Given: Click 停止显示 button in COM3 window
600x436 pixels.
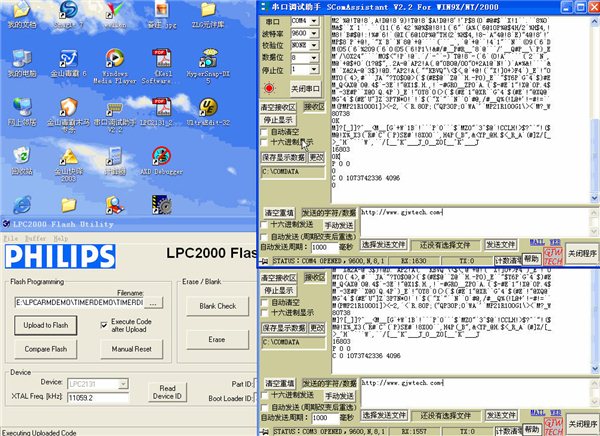Looking at the screenshot, I should [278, 291].
